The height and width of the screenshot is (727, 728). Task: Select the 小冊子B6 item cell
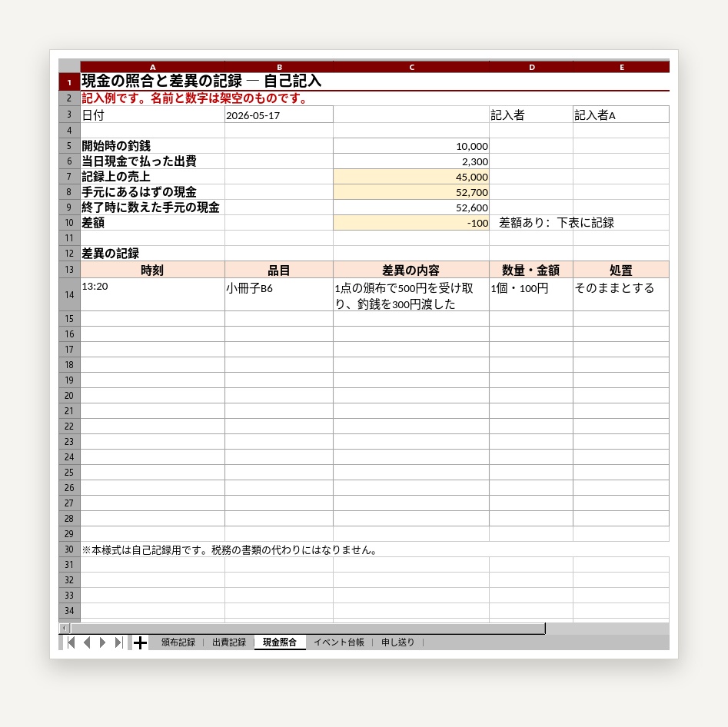[x=279, y=294]
